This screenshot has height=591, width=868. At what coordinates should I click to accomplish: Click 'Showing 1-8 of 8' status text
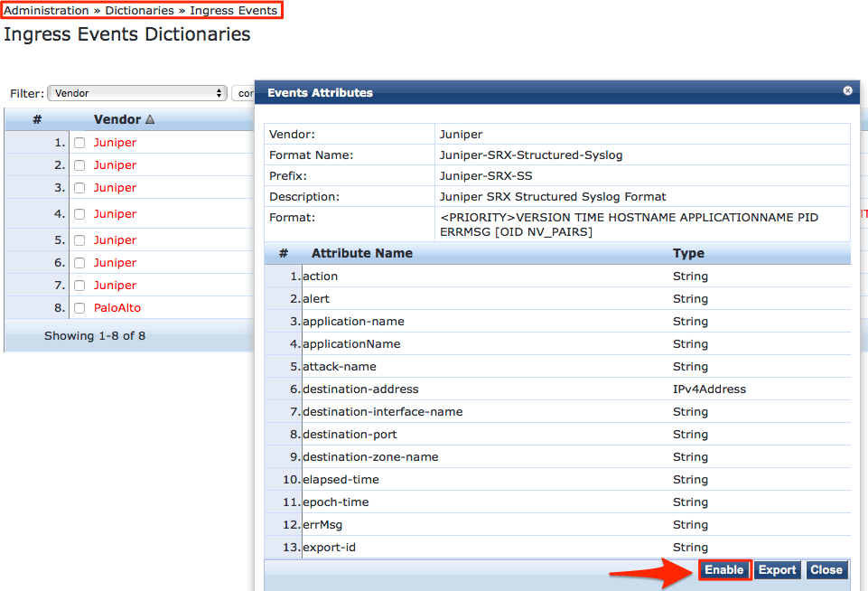pos(95,335)
